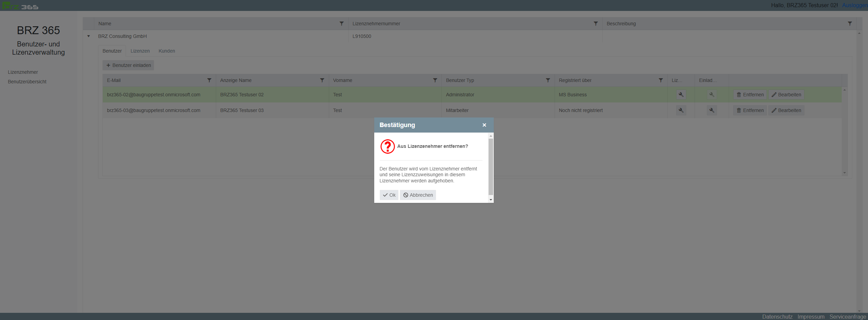Cancel the dialog with Abbrechen
This screenshot has width=868, height=320.
(x=418, y=195)
